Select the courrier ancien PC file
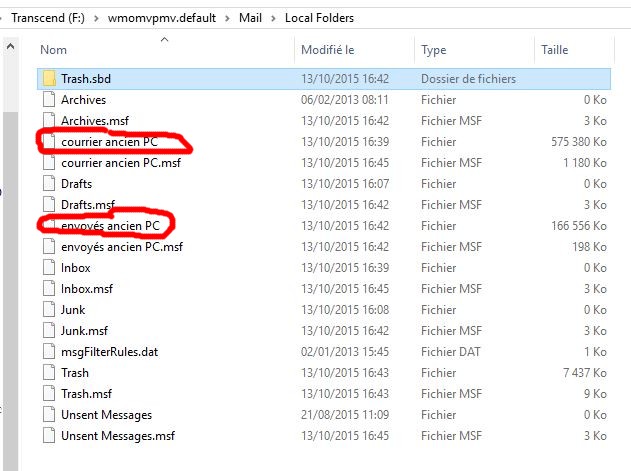This screenshot has width=631, height=471. coord(110,142)
